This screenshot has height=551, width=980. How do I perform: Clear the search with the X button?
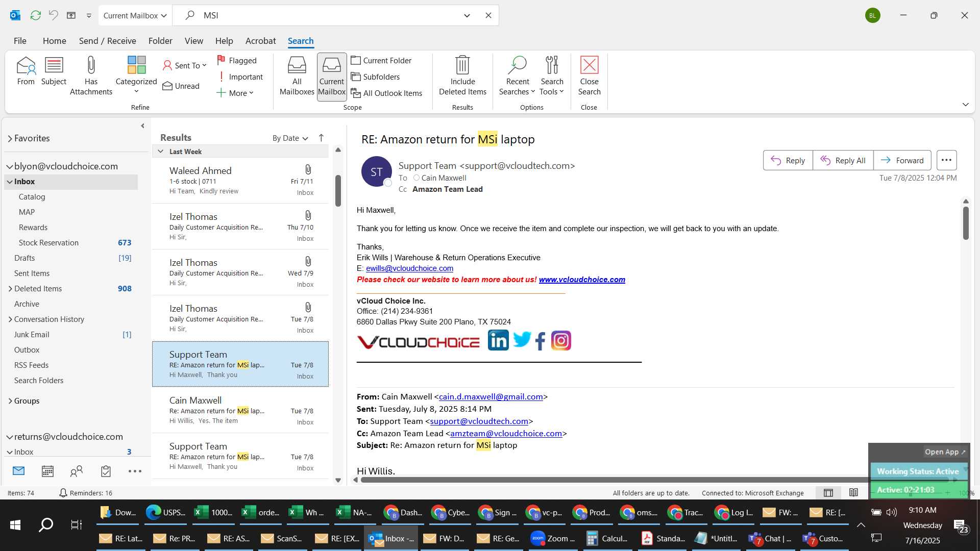pos(488,15)
